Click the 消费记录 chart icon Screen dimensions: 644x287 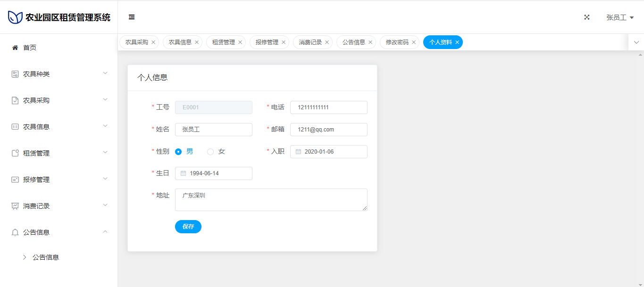[x=15, y=206]
